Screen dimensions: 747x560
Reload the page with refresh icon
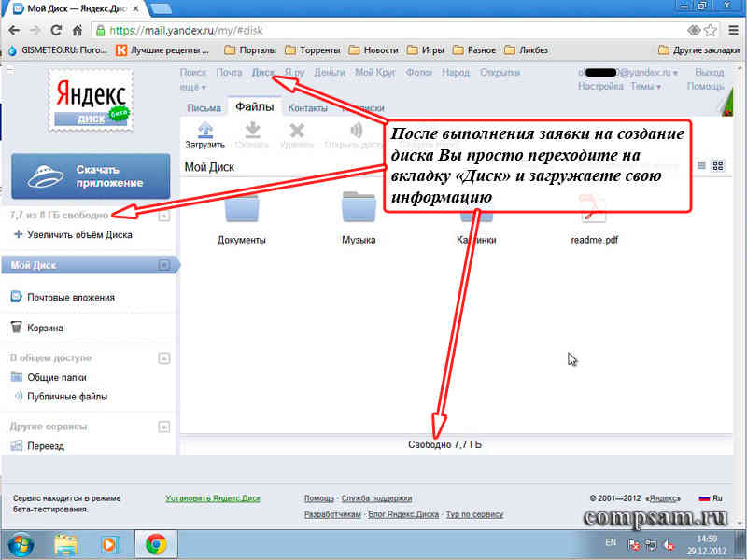[56, 31]
